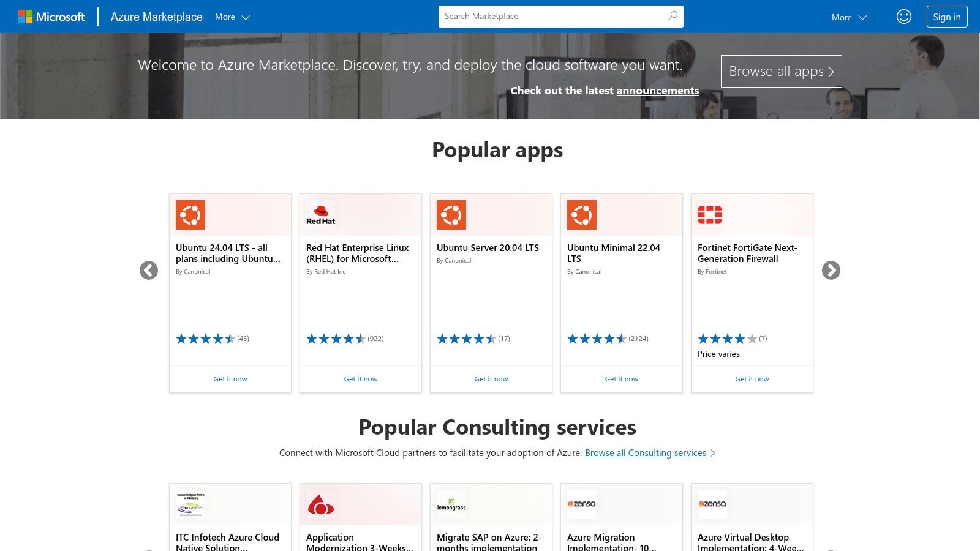This screenshot has width=980, height=551.
Task: Click the Microsoft logo
Action: click(x=51, y=17)
